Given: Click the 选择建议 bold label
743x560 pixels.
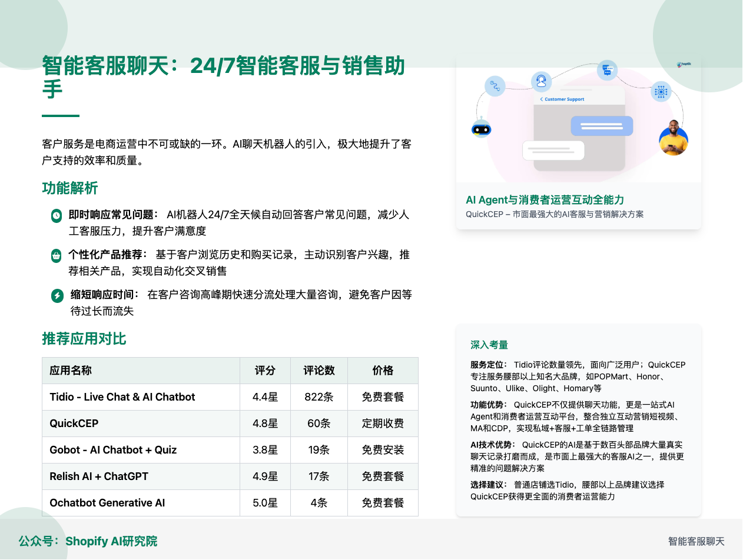Looking at the screenshot, I should pyautogui.click(x=489, y=485).
